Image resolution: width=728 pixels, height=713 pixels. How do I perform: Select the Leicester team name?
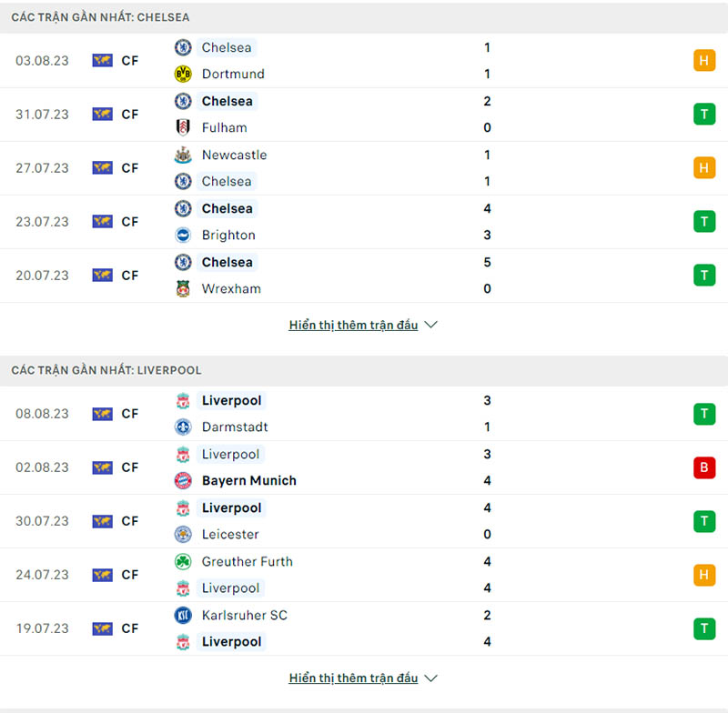coord(230,535)
